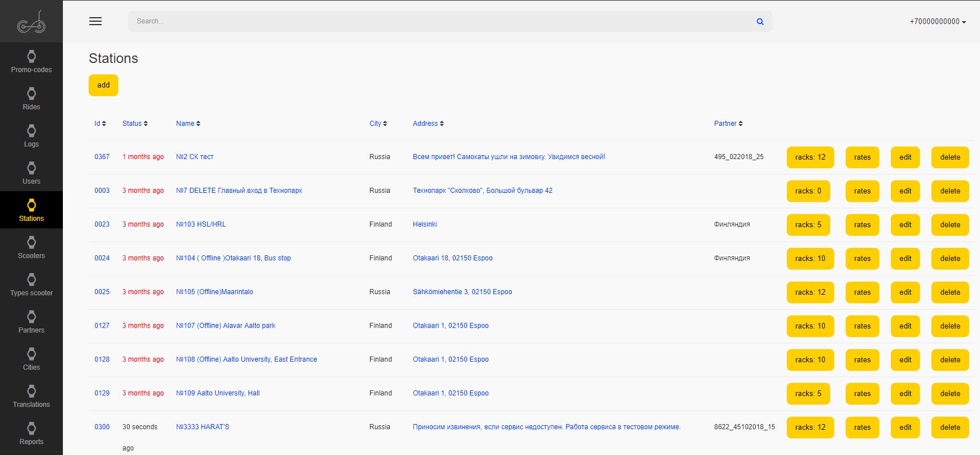Screen dimensions: 980x455
Task: Expand the +70000000000 account dropdown
Action: (938, 22)
